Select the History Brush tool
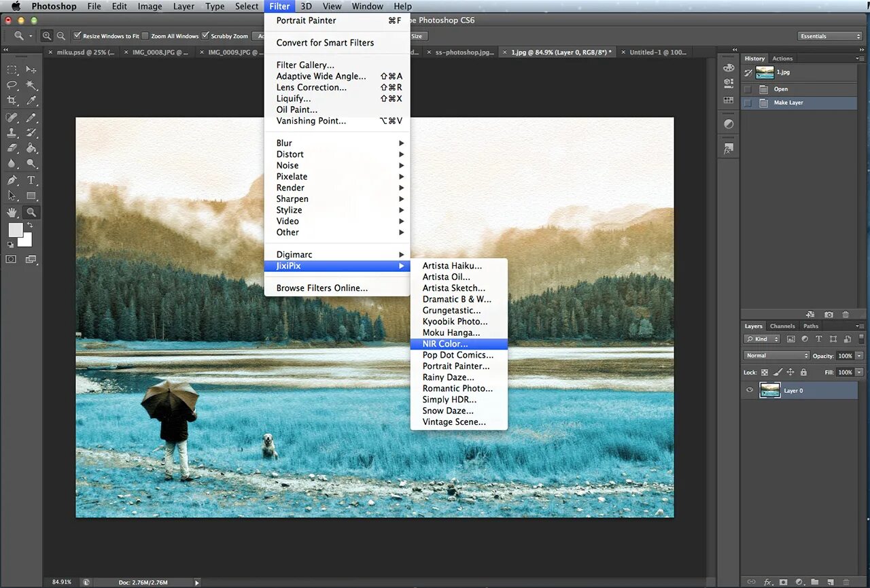Viewport: 870px width, 588px height. 31,133
